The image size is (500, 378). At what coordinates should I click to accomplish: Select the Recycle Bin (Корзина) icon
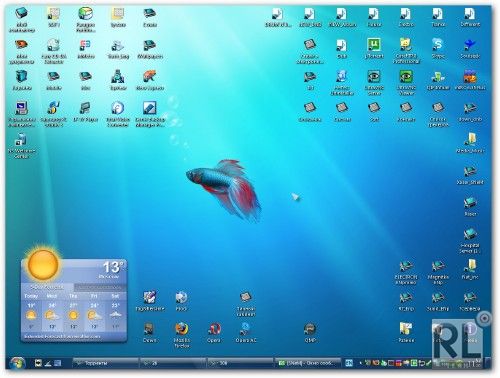pos(22,80)
